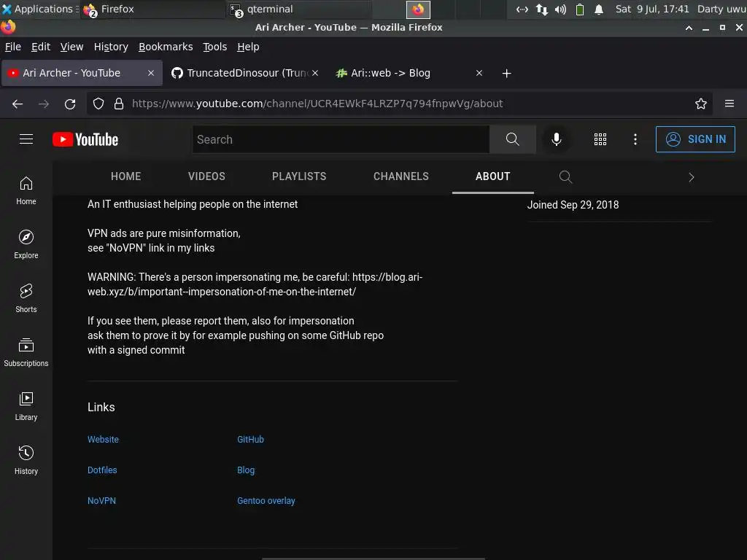Bookmark this page with star icon
Image resolution: width=747 pixels, height=560 pixels.
tap(701, 104)
